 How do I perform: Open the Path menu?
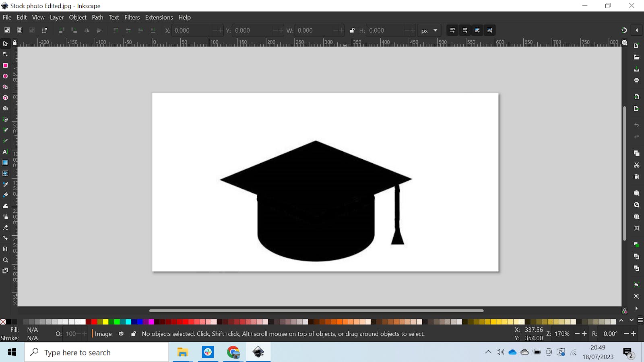[x=97, y=17]
